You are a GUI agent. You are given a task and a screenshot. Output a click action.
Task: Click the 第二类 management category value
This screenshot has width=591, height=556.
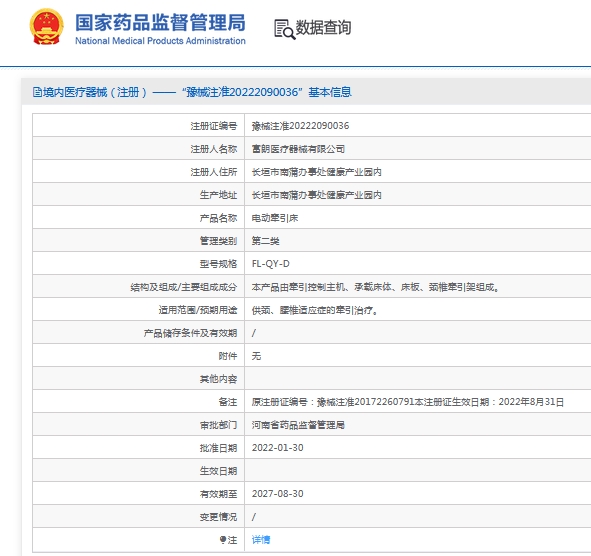(x=266, y=241)
